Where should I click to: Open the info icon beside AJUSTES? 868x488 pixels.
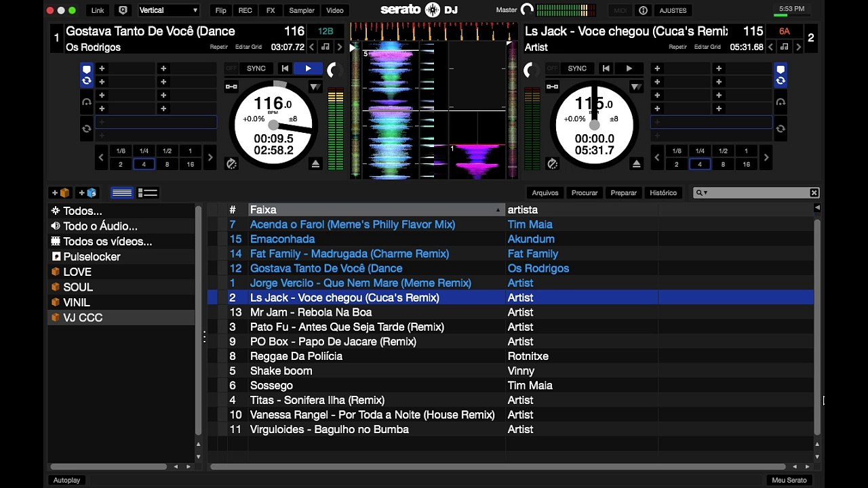pos(644,10)
